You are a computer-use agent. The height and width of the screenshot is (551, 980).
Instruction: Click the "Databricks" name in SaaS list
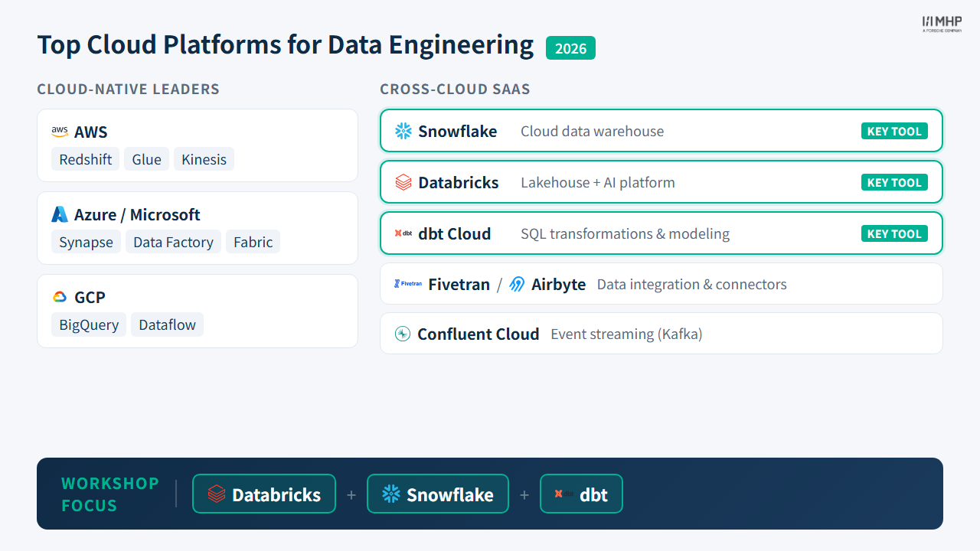tap(459, 182)
